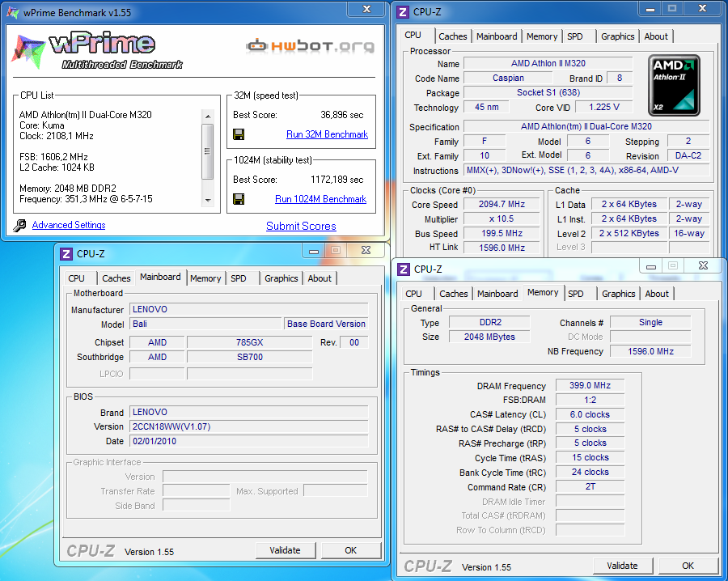Switch to Mainboard tab in top CPU-Z window

497,36
